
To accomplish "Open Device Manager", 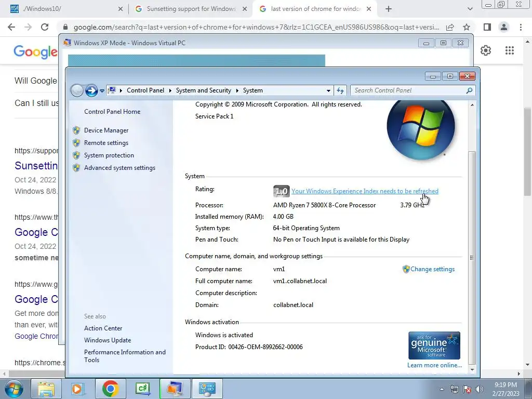I will pyautogui.click(x=106, y=130).
